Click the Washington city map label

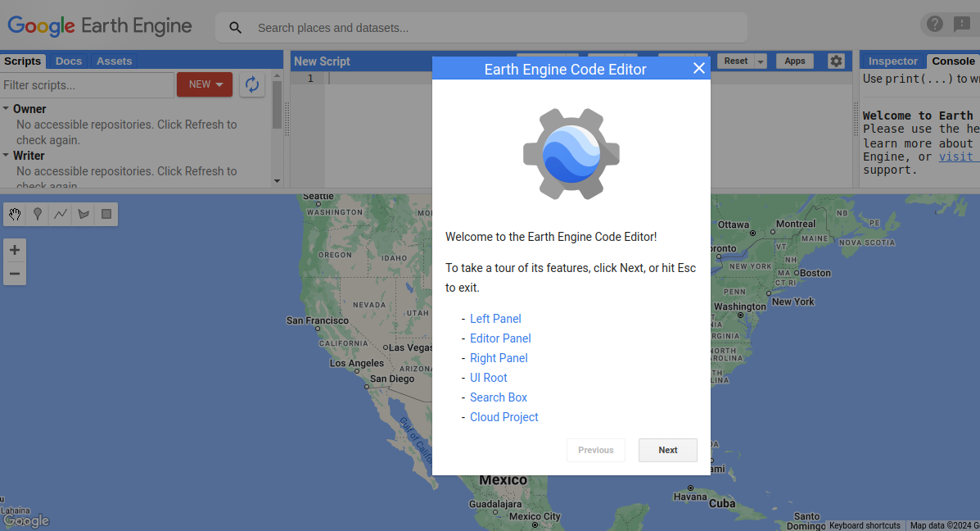pos(740,306)
